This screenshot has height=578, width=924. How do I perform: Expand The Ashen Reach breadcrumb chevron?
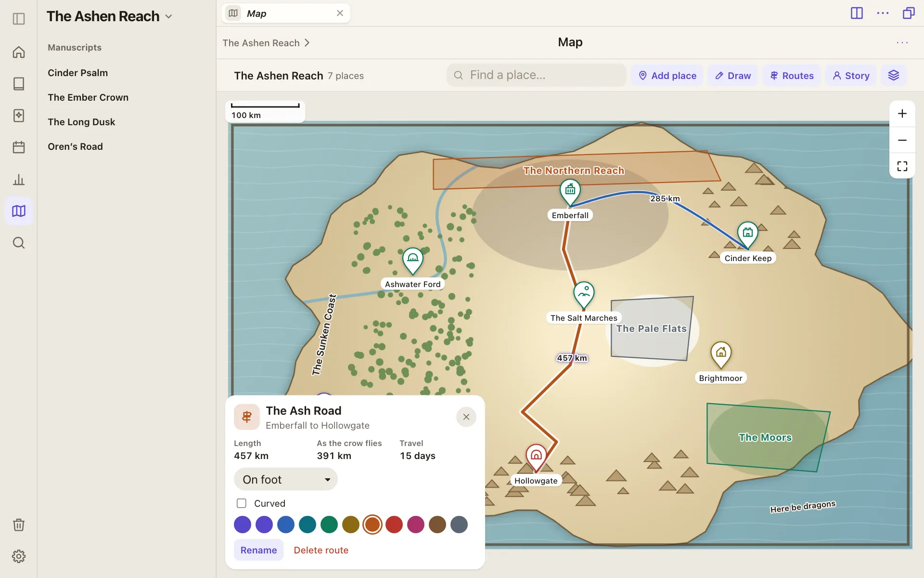307,43
